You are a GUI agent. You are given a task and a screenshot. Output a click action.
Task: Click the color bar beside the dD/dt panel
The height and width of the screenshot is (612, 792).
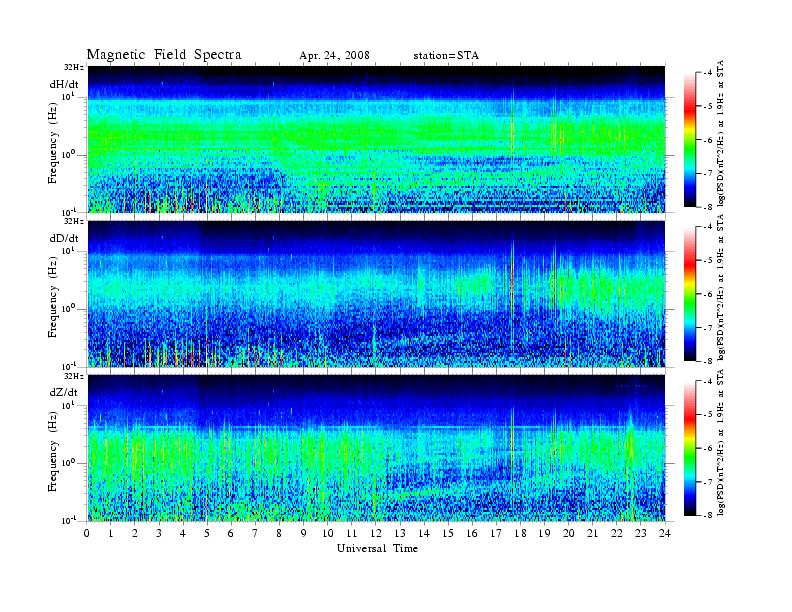690,294
